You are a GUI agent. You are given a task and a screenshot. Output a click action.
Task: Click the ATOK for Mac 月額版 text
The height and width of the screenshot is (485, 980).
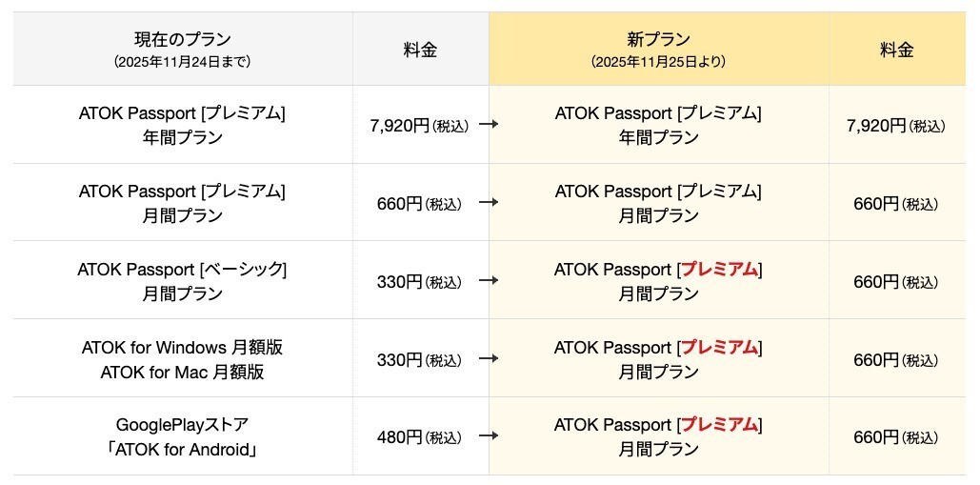(182, 372)
